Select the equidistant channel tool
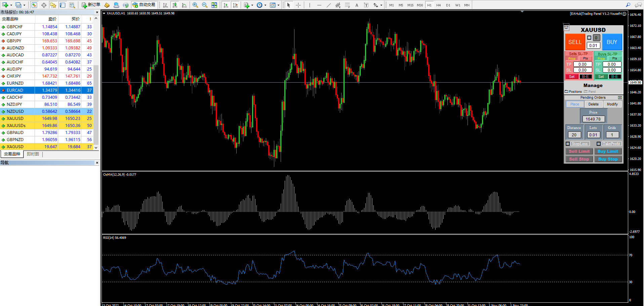Image resolution: width=644 pixels, height=306 pixels. tap(338, 5)
